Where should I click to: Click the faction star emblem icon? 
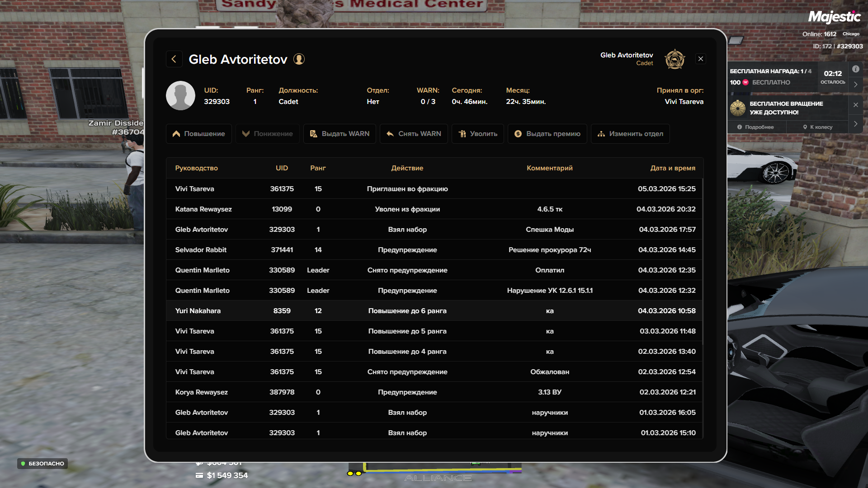pyautogui.click(x=675, y=59)
